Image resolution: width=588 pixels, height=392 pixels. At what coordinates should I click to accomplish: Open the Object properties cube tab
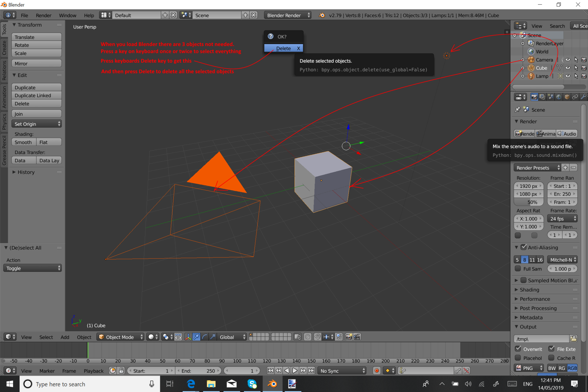coord(567,97)
